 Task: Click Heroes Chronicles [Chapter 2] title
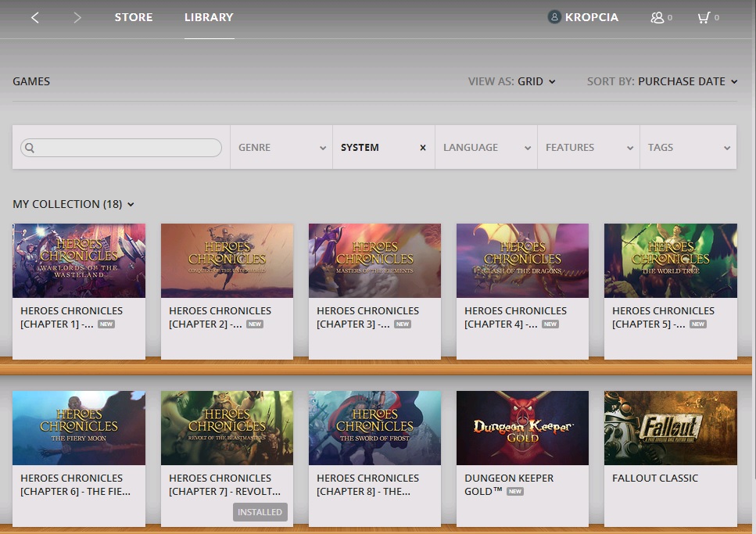(x=220, y=317)
